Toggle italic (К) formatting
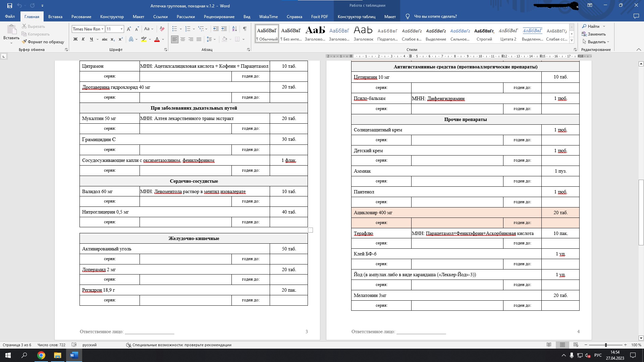The width and height of the screenshot is (644, 362). [x=83, y=39]
